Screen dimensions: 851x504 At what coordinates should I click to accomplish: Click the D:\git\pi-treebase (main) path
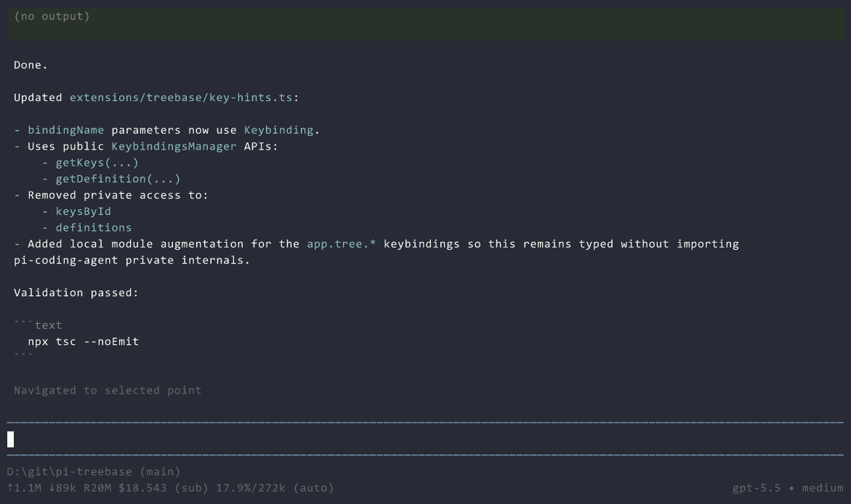(93, 472)
